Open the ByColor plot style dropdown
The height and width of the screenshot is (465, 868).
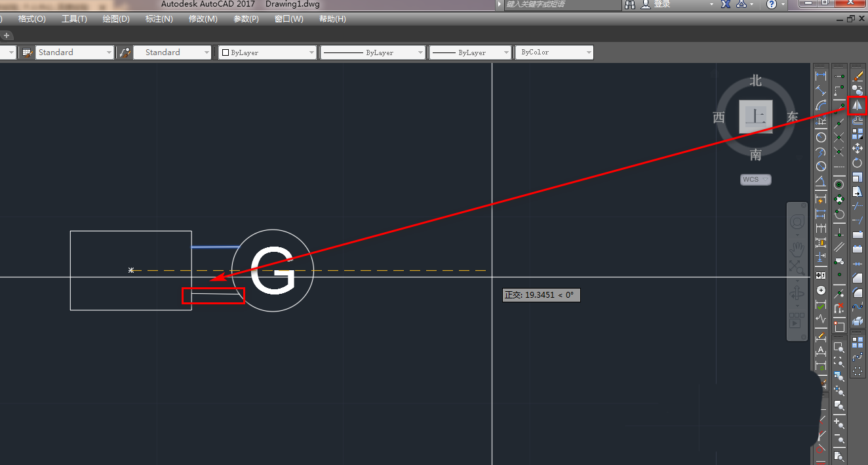[x=555, y=52]
